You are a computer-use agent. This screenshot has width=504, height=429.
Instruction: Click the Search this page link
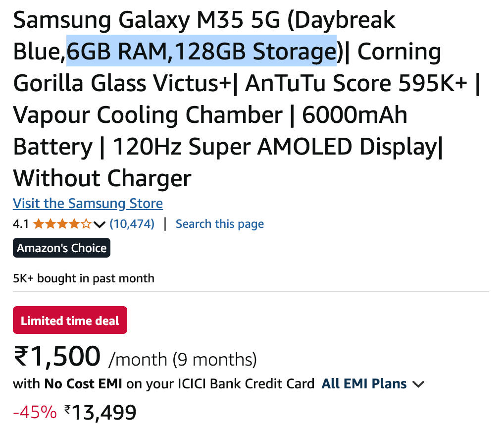click(x=219, y=224)
